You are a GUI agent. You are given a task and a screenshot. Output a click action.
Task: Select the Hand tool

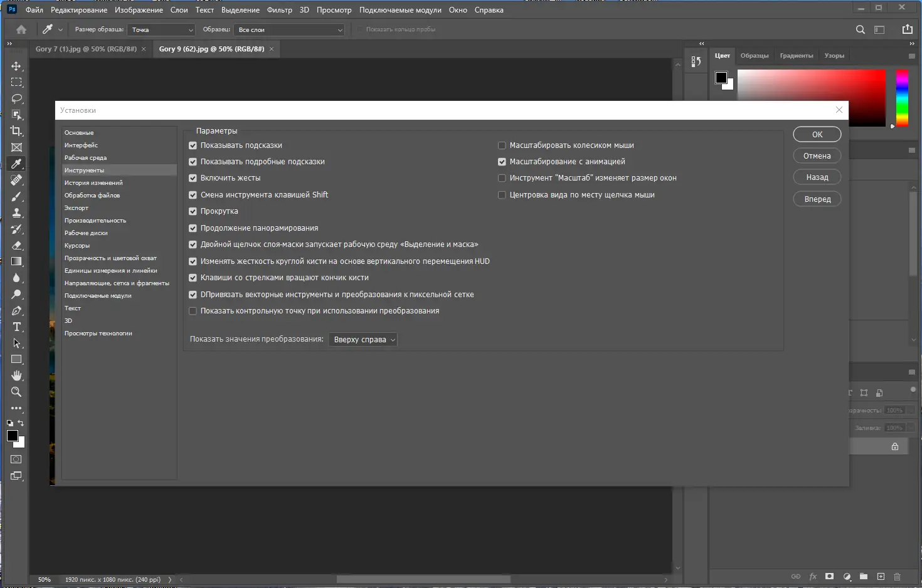point(16,375)
